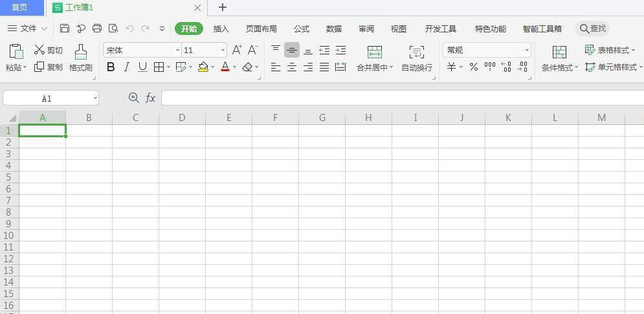Click the Print icon
The height and width of the screenshot is (314, 644).
pos(97,28)
